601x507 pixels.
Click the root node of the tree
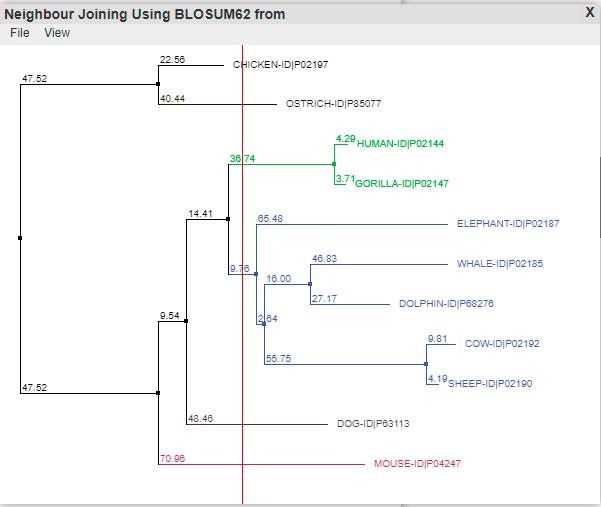point(20,238)
